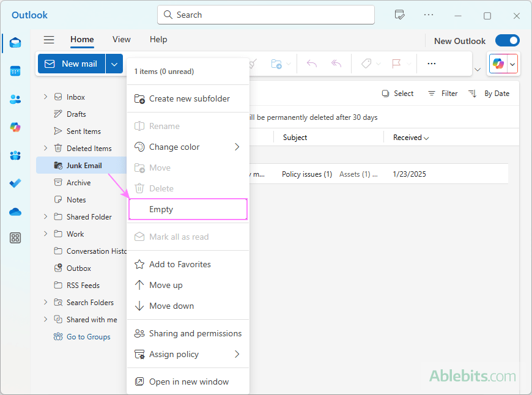This screenshot has width=532, height=395.
Task: Click the Move to folder toolbar icon
Action: pyautogui.click(x=276, y=64)
